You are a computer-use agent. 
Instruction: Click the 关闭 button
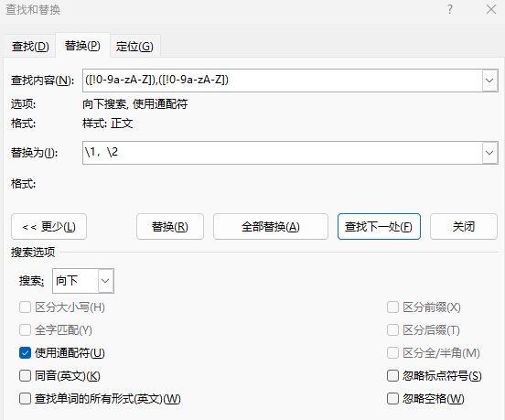pos(464,227)
